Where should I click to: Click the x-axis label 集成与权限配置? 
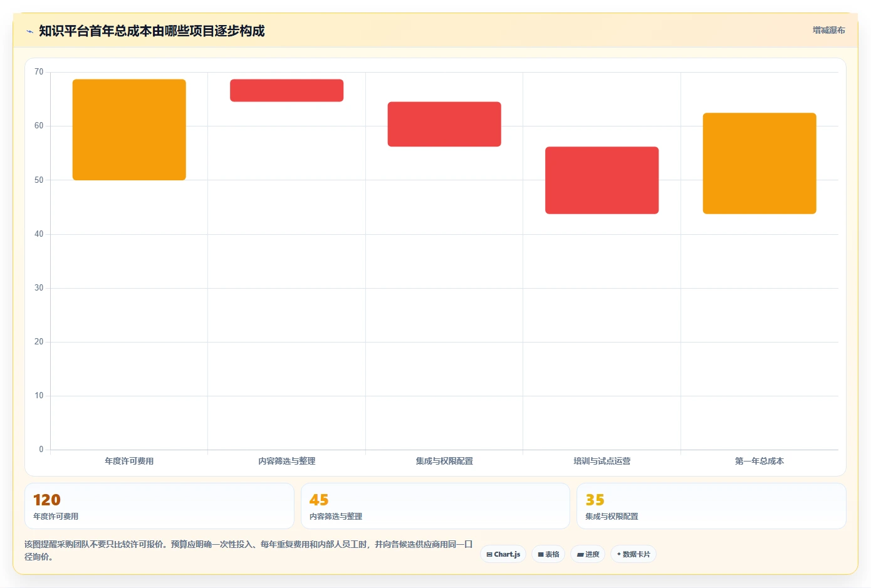(x=444, y=461)
